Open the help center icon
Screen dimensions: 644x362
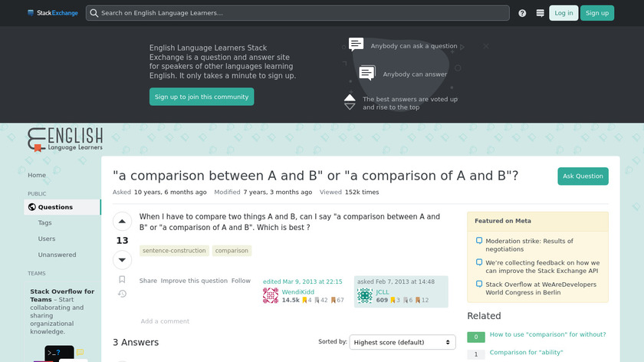[x=522, y=13]
